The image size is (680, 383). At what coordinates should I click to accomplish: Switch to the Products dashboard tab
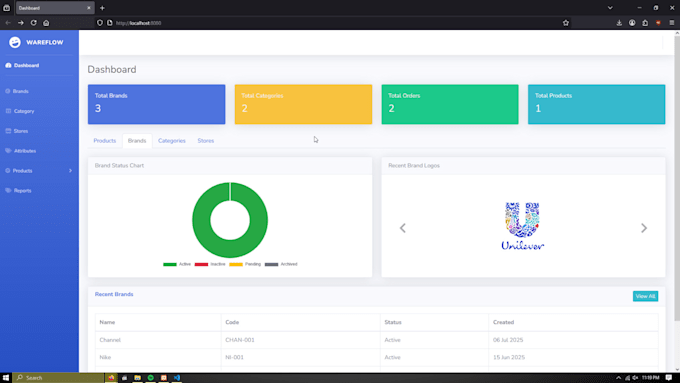[105, 141]
